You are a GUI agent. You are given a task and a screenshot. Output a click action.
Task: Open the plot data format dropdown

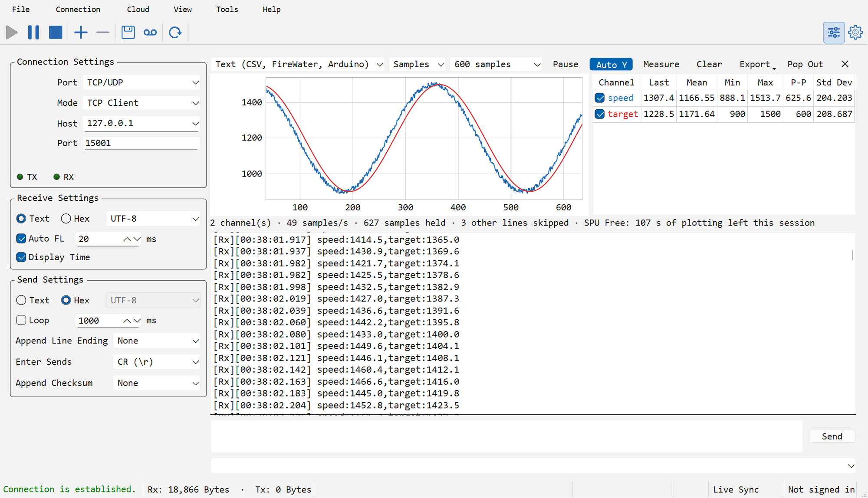[298, 64]
